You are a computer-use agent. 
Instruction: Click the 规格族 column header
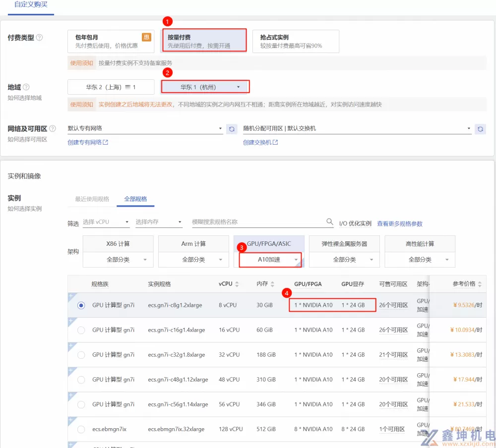100,284
